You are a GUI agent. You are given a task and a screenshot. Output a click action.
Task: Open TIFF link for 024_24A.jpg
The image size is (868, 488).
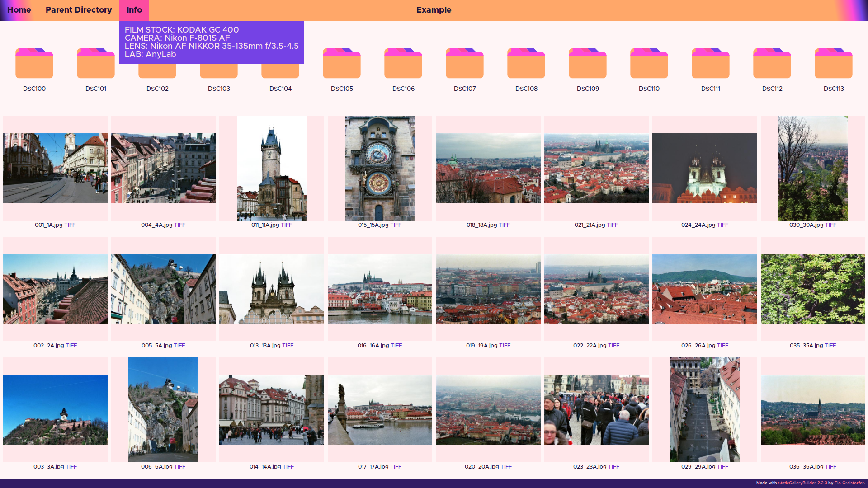[x=722, y=225]
